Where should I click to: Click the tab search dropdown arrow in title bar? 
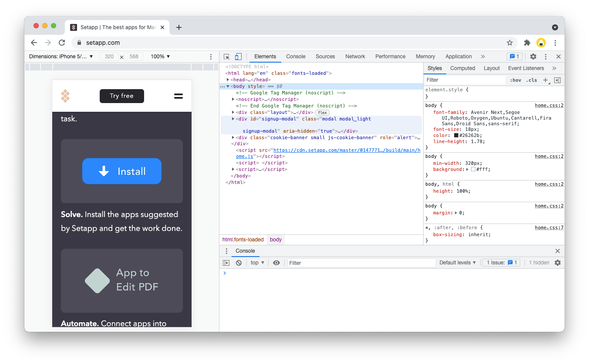pos(555,27)
